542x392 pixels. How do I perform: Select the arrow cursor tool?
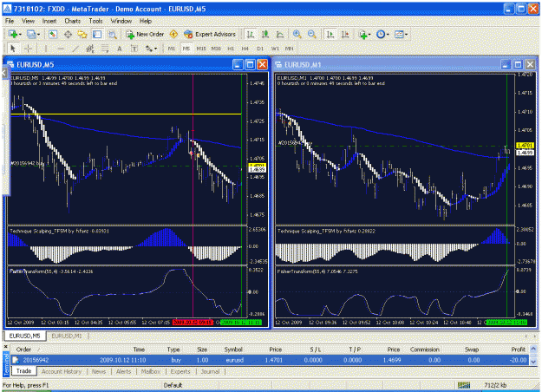click(x=13, y=49)
